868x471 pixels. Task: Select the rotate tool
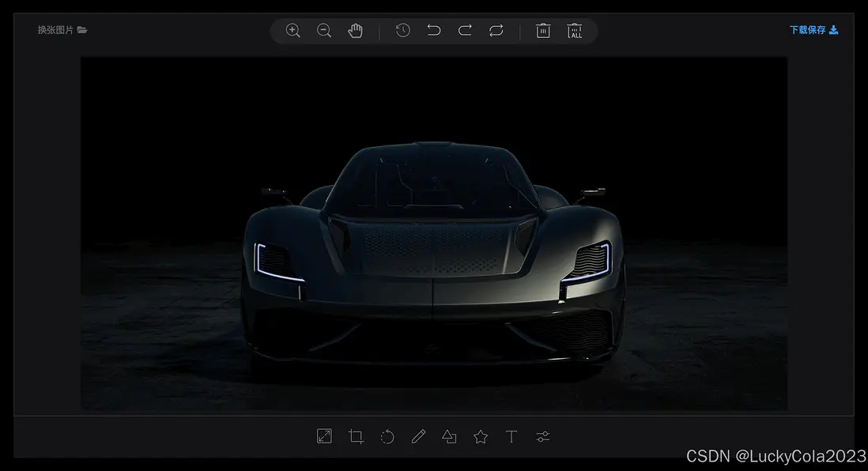[387, 437]
